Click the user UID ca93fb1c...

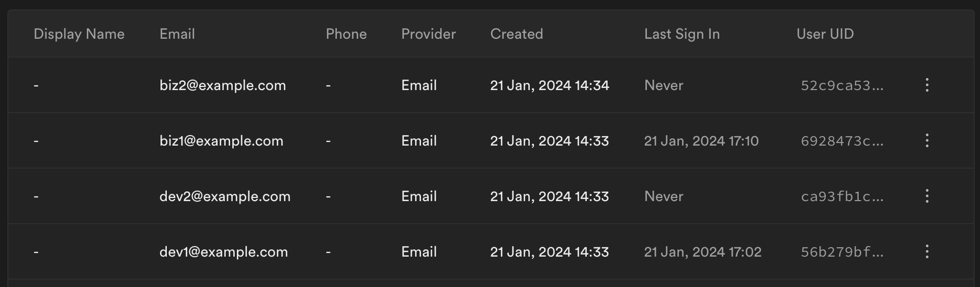point(842,196)
